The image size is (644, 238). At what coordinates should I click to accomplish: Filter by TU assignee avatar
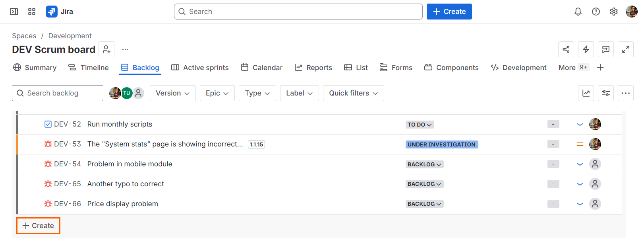[127, 93]
